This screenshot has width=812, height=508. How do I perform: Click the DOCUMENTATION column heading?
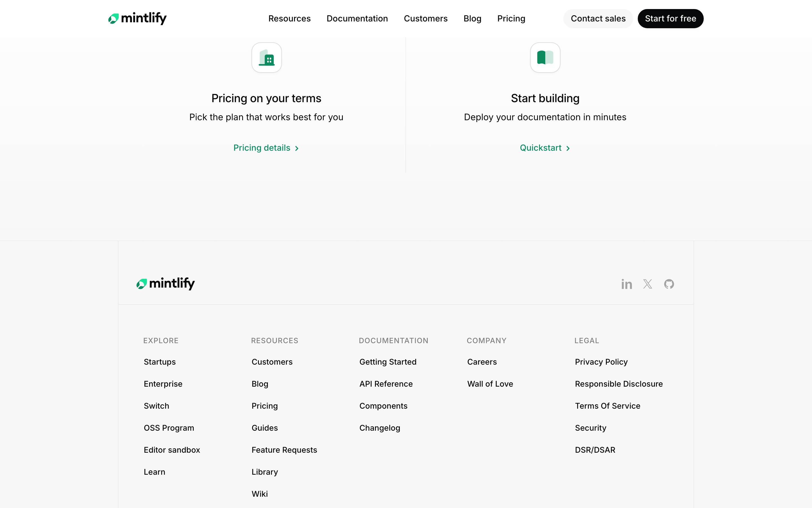click(x=394, y=340)
